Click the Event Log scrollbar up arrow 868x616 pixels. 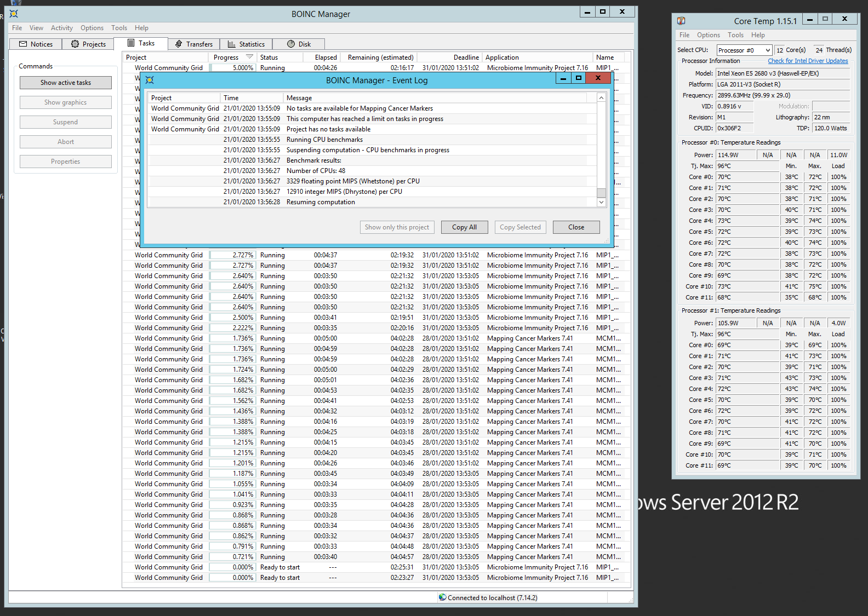(x=601, y=97)
